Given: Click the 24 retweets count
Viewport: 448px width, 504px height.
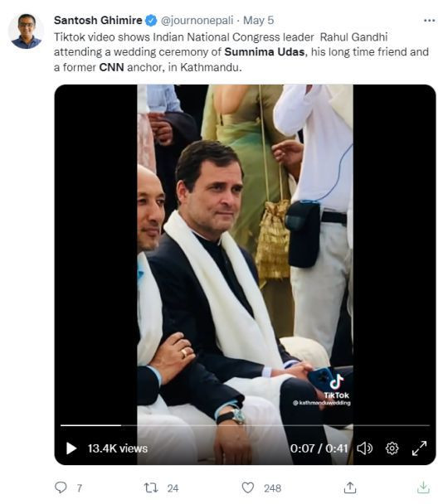Looking at the screenshot, I should coord(173,488).
